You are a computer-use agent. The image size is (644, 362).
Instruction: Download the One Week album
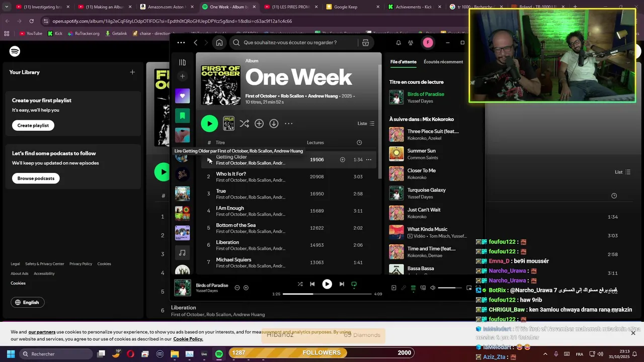pos(274,123)
